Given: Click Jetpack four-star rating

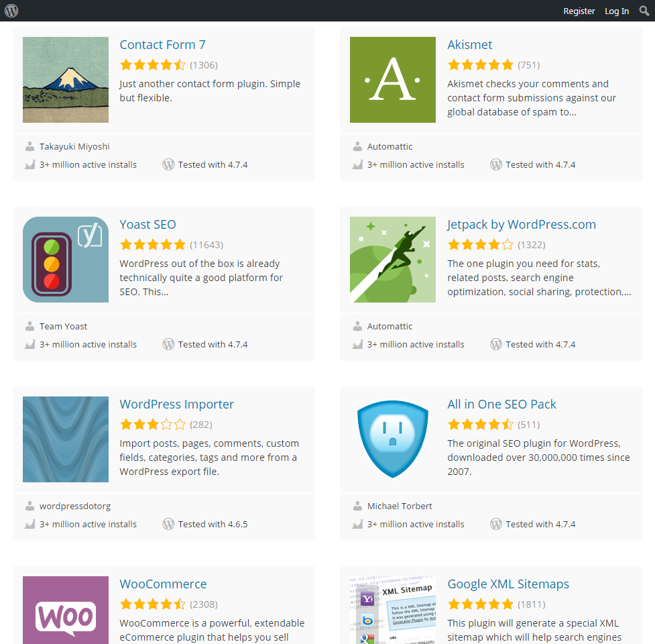Looking at the screenshot, I should pyautogui.click(x=481, y=244).
